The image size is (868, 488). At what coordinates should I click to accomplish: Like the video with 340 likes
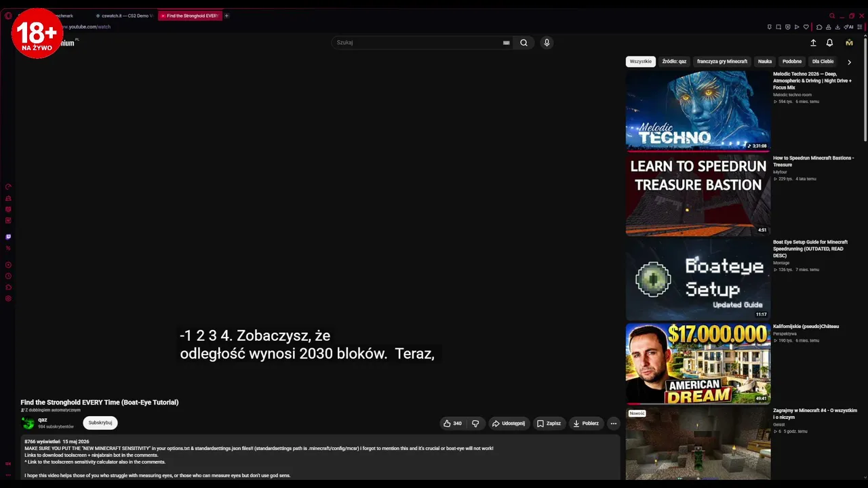[x=453, y=424]
